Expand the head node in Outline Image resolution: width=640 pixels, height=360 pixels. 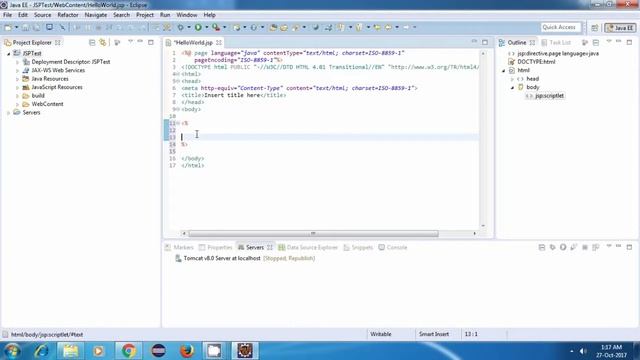pyautogui.click(x=512, y=79)
